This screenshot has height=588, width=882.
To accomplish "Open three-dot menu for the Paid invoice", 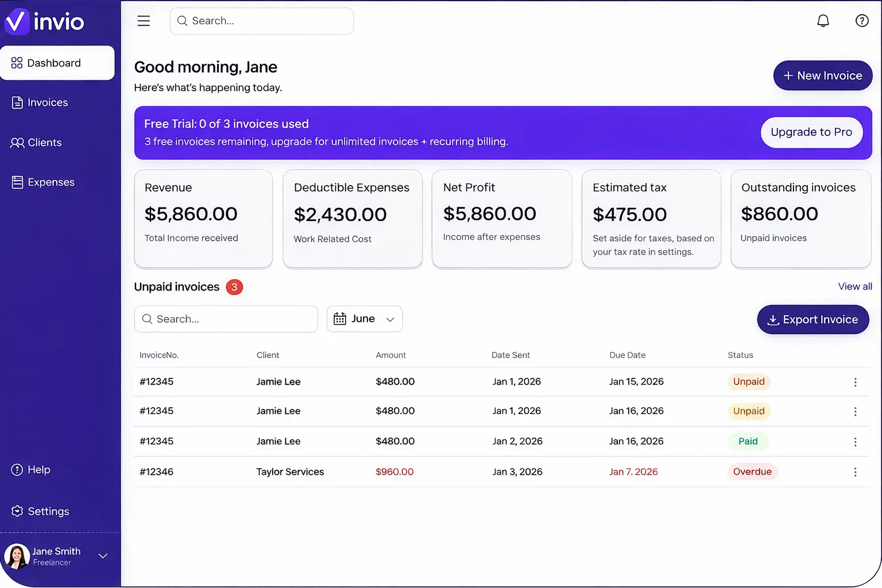I will [x=855, y=442].
